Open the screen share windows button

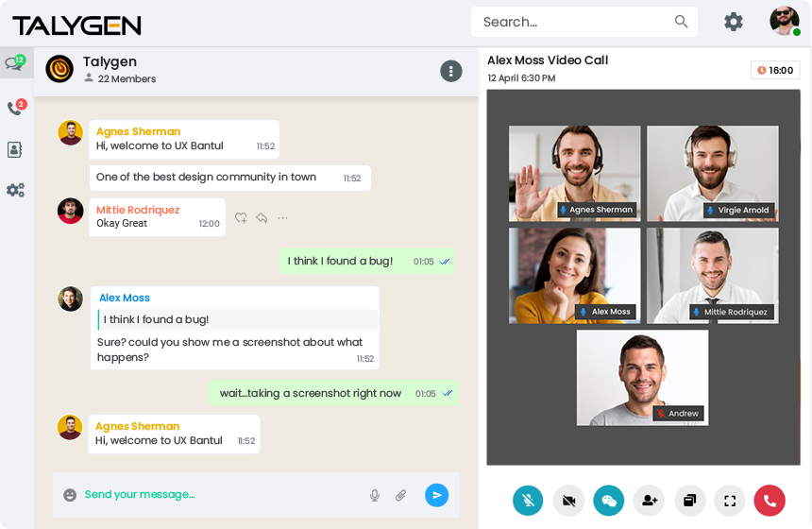(x=689, y=501)
